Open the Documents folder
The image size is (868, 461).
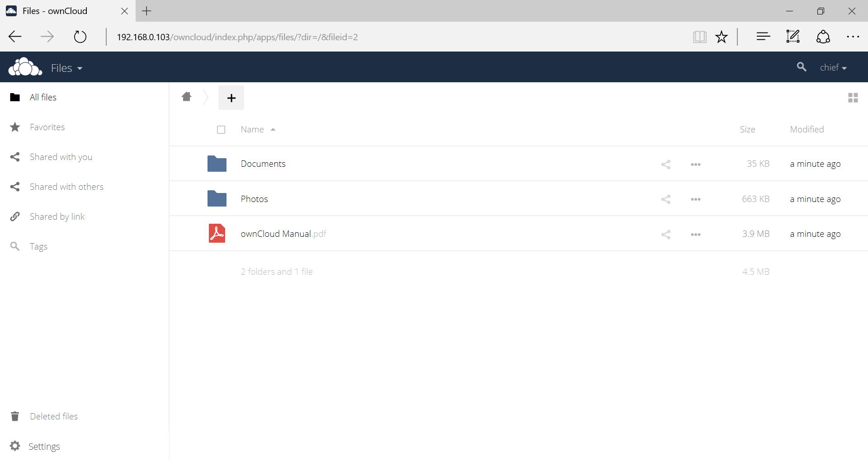pos(263,164)
